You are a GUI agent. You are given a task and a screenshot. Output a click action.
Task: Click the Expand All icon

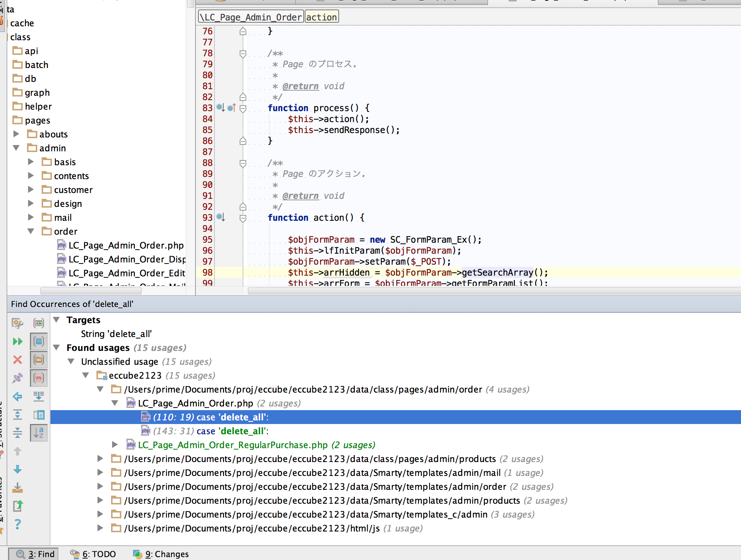[17, 415]
